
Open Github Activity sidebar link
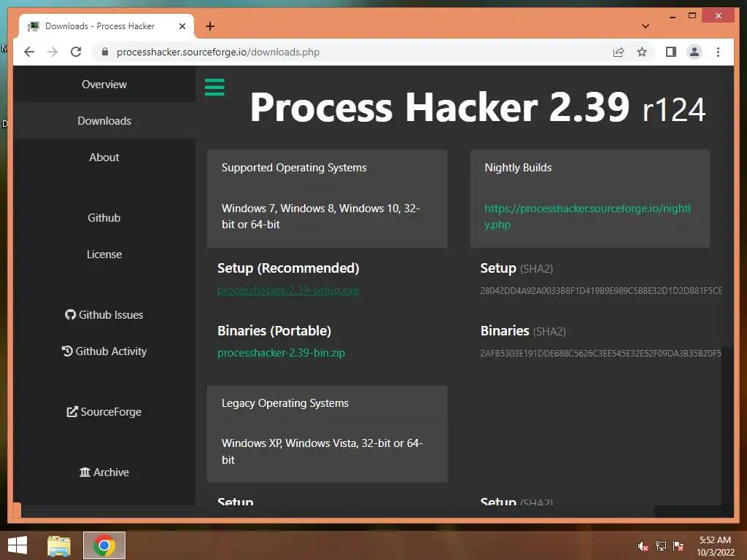click(x=104, y=351)
